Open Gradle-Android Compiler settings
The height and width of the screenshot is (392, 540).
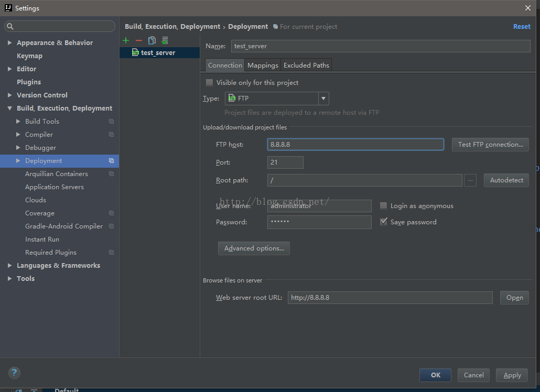click(64, 226)
